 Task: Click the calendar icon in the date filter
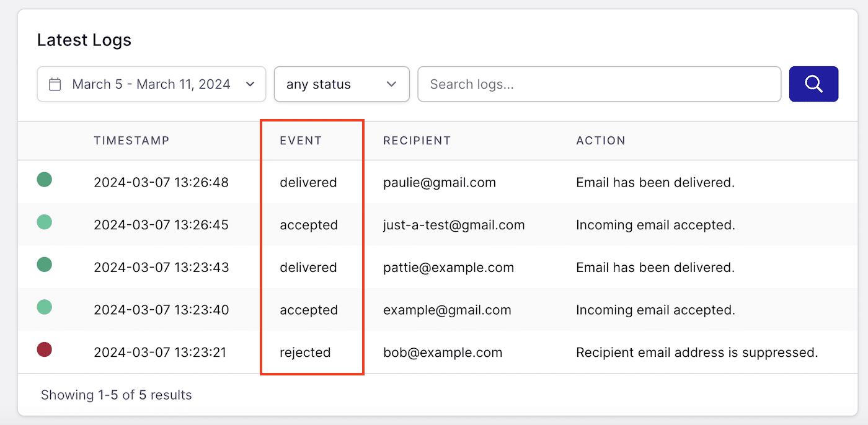pos(56,84)
